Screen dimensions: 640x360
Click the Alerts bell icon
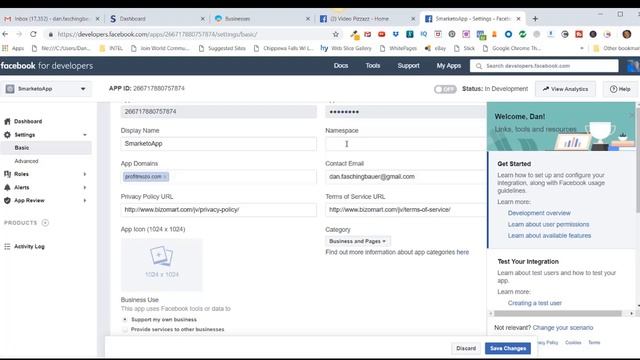7,187
